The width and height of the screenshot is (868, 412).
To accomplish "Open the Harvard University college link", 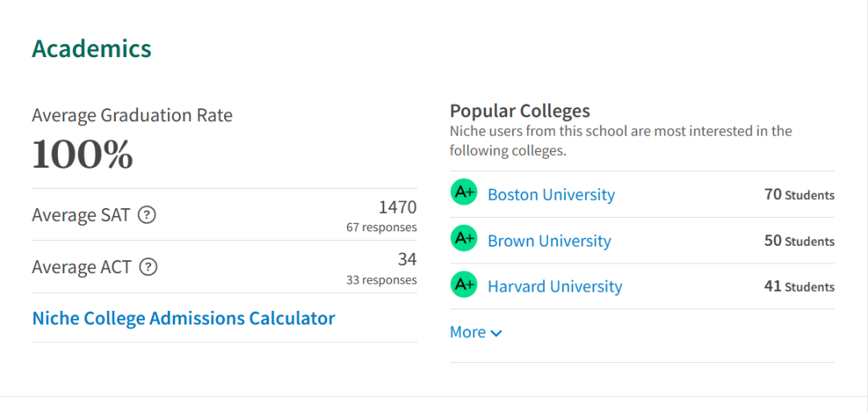I will coord(555,287).
